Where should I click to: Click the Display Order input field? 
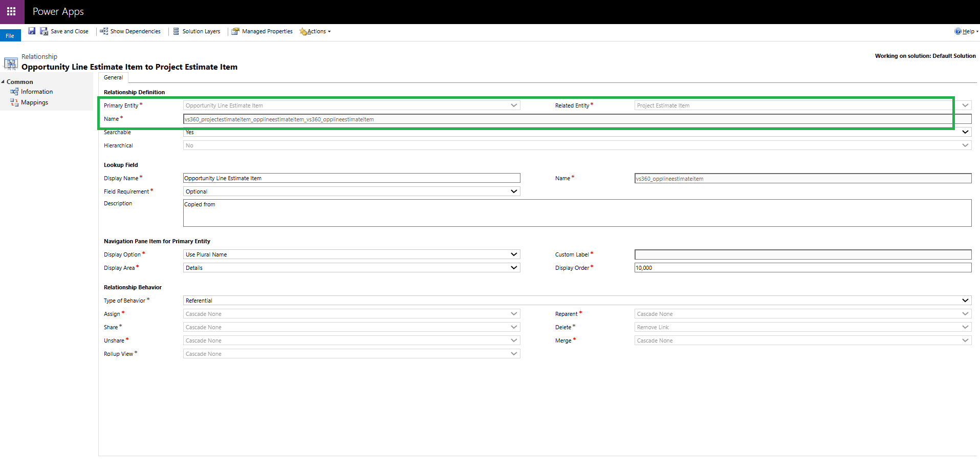pyautogui.click(x=803, y=268)
